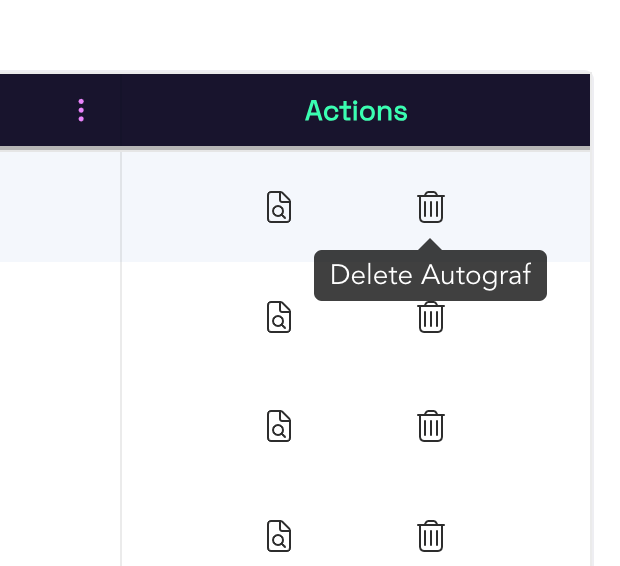Select the highlighted first row's left cell
This screenshot has height=566, width=620.
point(60,207)
